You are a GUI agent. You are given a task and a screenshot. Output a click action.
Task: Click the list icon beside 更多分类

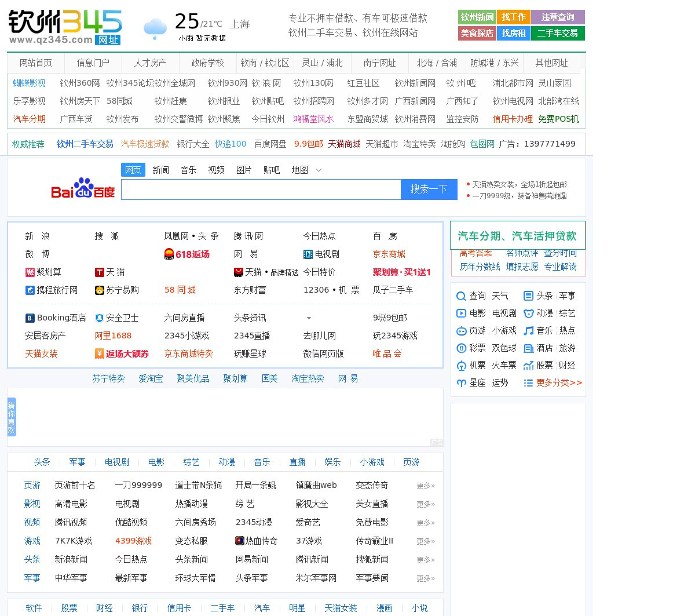click(x=528, y=383)
